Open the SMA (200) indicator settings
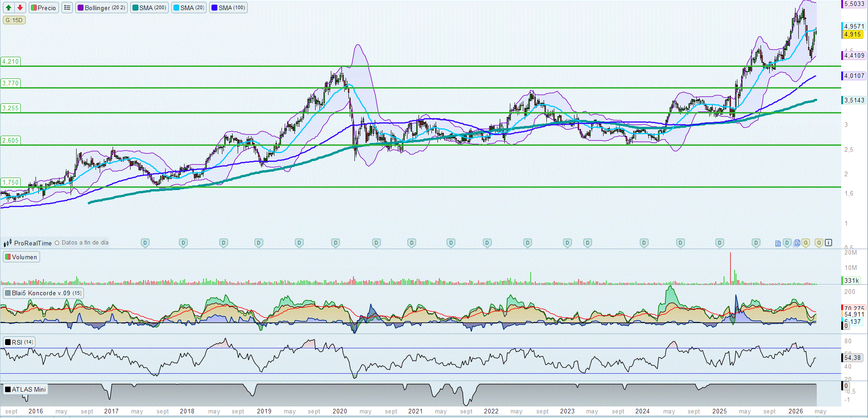 pos(150,8)
